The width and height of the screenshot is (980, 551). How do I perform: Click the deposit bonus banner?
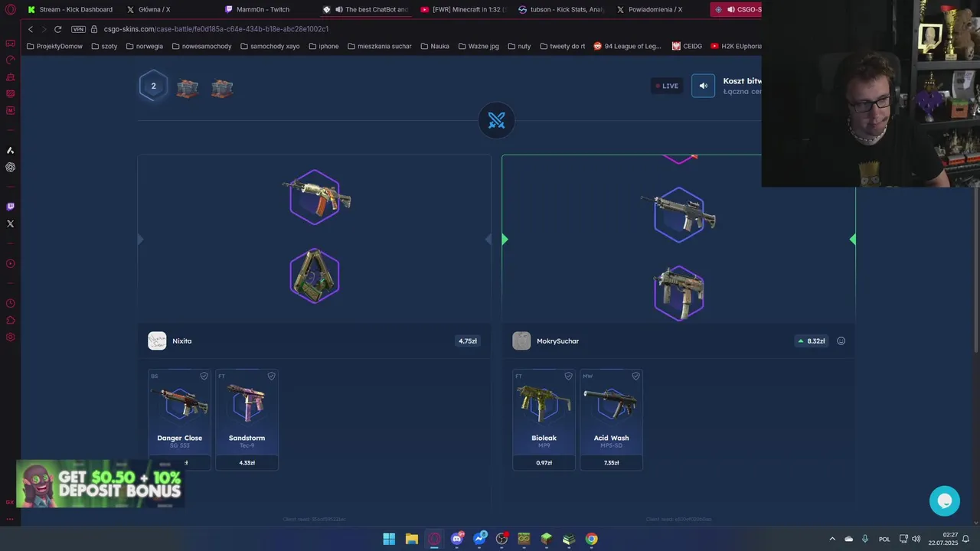coord(100,484)
